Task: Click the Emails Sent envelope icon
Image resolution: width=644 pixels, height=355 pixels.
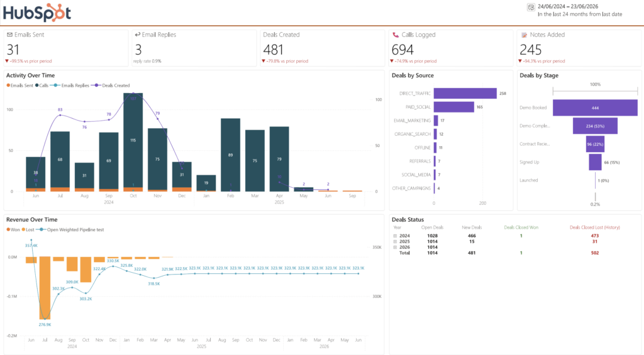Action: (9, 35)
